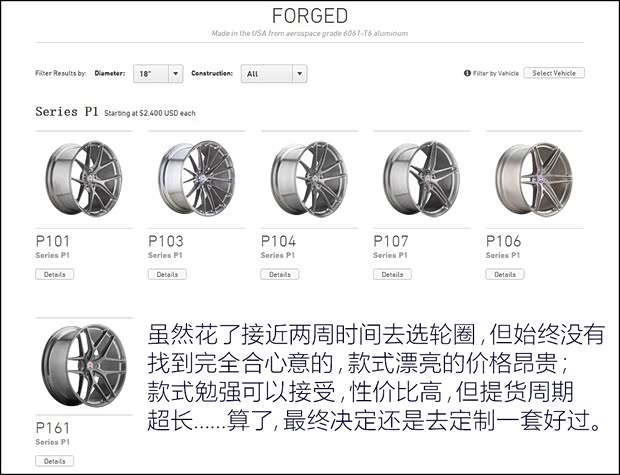The image size is (620, 475).
Task: Select the P104 wheel image
Action: point(309,179)
